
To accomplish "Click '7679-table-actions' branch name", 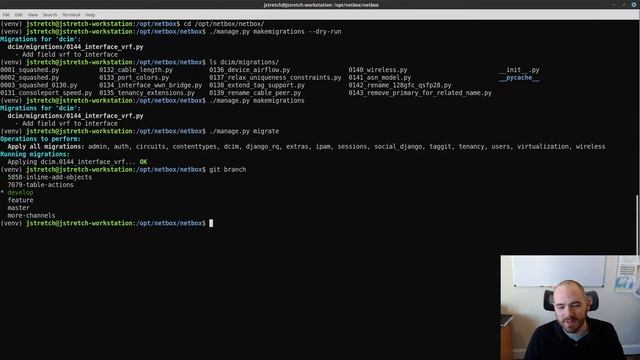I will tap(40, 185).
